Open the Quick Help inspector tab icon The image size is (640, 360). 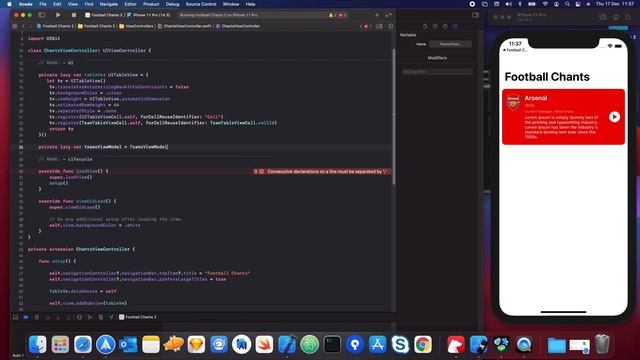tap(445, 26)
